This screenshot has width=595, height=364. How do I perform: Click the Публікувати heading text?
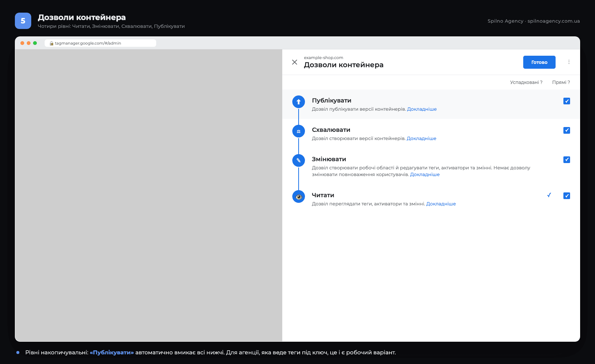[x=331, y=101]
